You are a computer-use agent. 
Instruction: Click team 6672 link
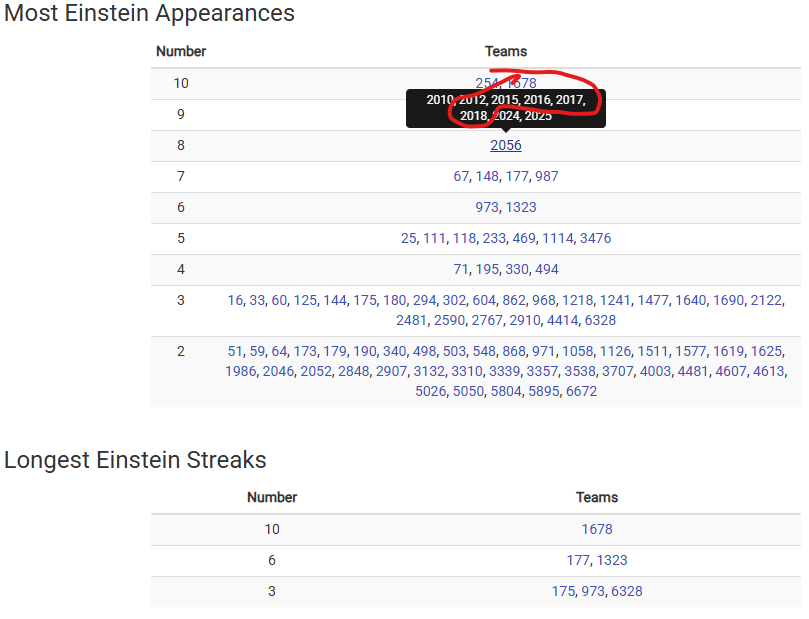[x=581, y=392]
